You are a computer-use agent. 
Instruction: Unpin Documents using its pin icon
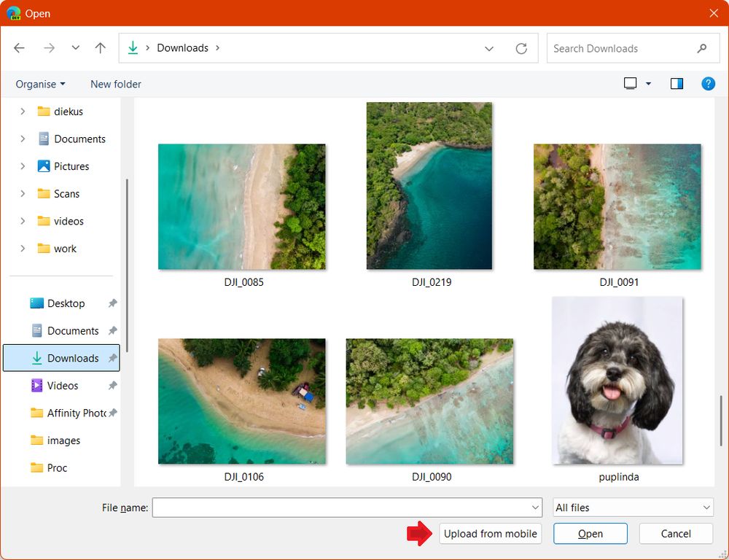(x=112, y=331)
